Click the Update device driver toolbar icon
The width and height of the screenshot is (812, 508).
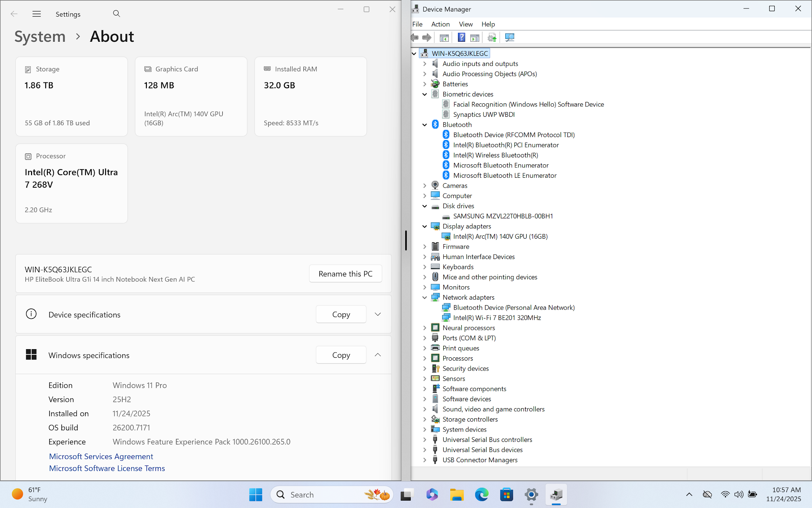click(492, 37)
